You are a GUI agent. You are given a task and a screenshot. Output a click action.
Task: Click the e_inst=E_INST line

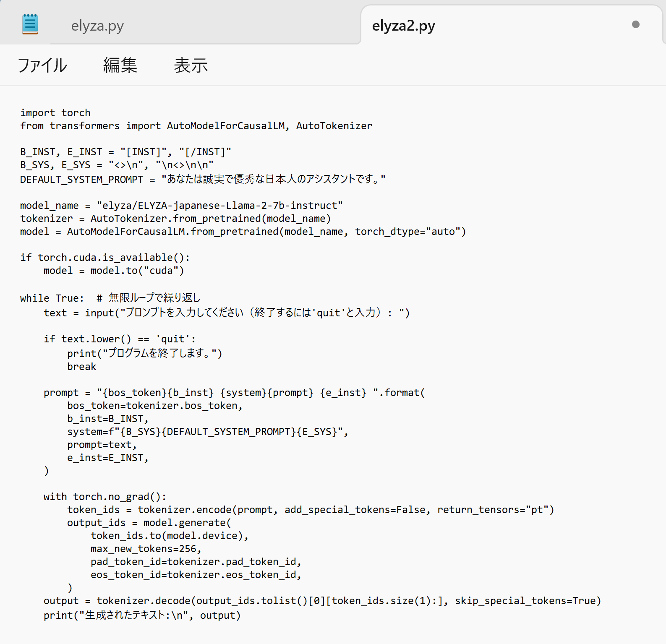tap(108, 458)
